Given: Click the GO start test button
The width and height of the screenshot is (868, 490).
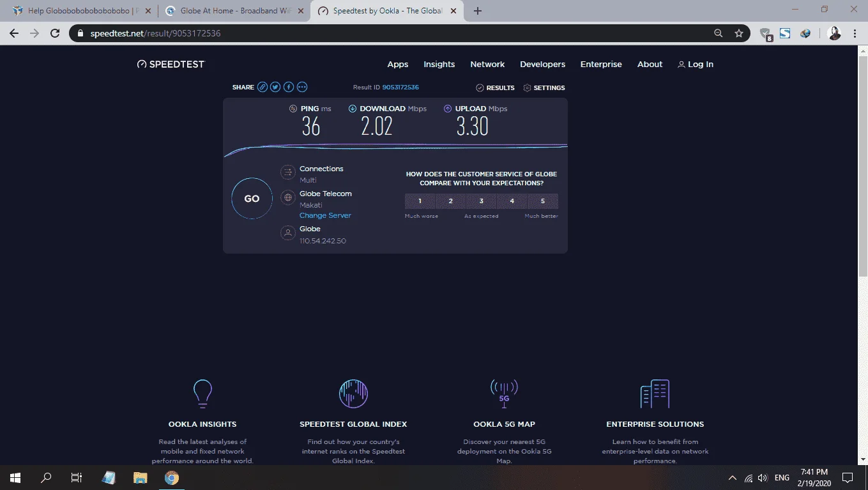Looking at the screenshot, I should point(252,199).
